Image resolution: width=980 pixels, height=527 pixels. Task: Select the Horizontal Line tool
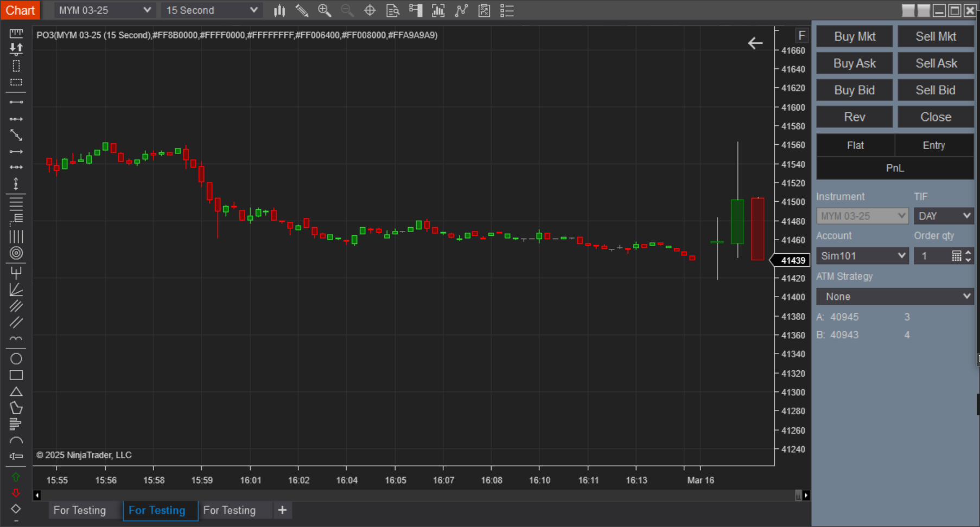tap(16, 167)
